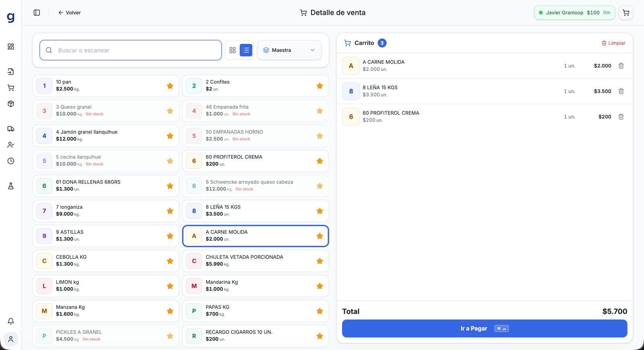Toggle favorite star for CHULETA VETADA PORCIONADA
Screen dimensions: 644x350
(320, 261)
